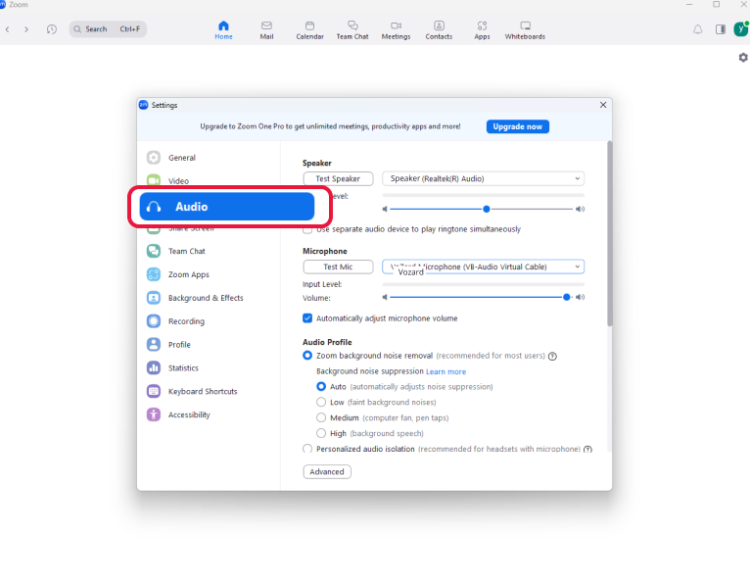
Task: Open the Calendar tab
Action: click(x=309, y=30)
